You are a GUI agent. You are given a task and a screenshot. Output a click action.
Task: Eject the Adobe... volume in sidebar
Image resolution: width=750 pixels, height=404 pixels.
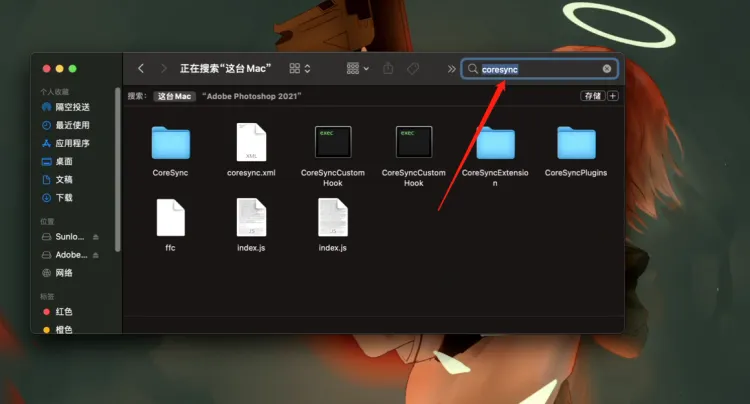[x=96, y=255]
